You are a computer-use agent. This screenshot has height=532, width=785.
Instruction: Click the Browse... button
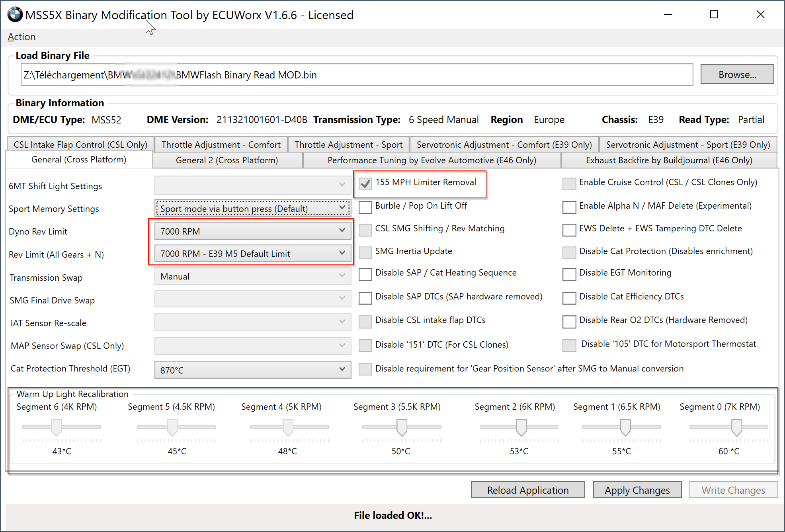[737, 74]
